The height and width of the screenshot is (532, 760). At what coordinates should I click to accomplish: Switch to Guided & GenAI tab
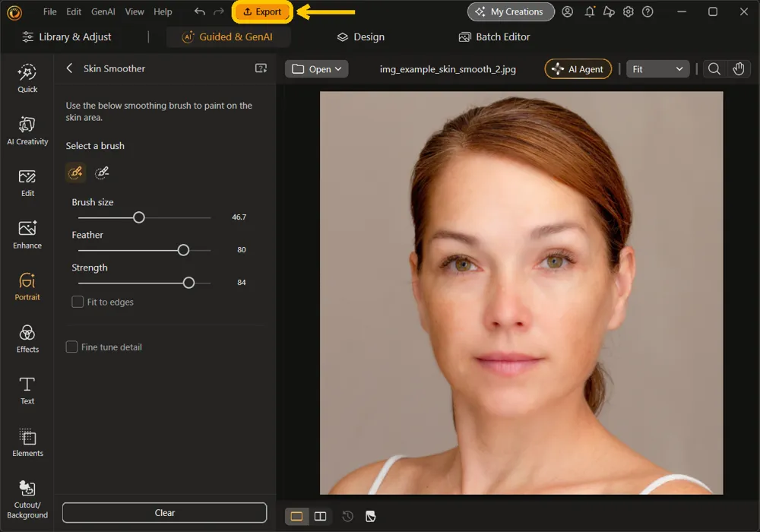(x=228, y=36)
